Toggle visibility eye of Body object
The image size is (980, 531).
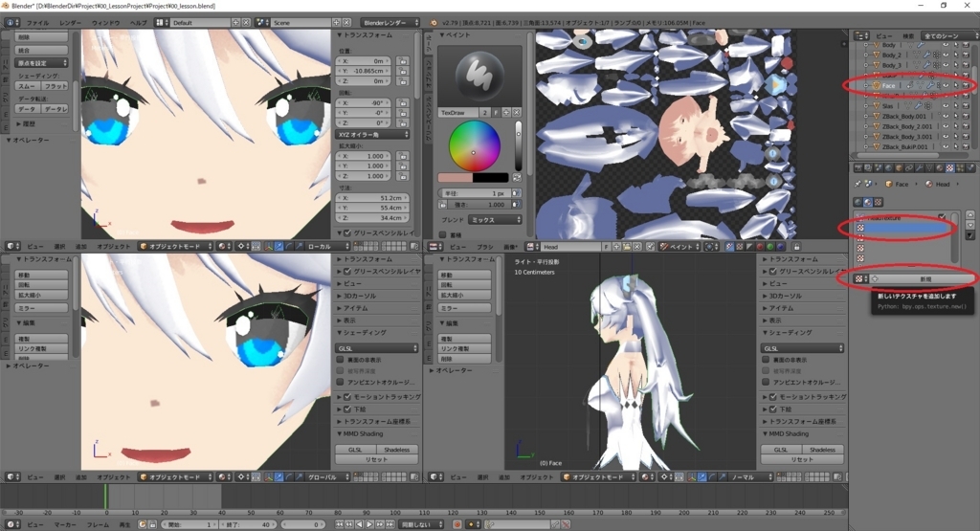pos(946,45)
